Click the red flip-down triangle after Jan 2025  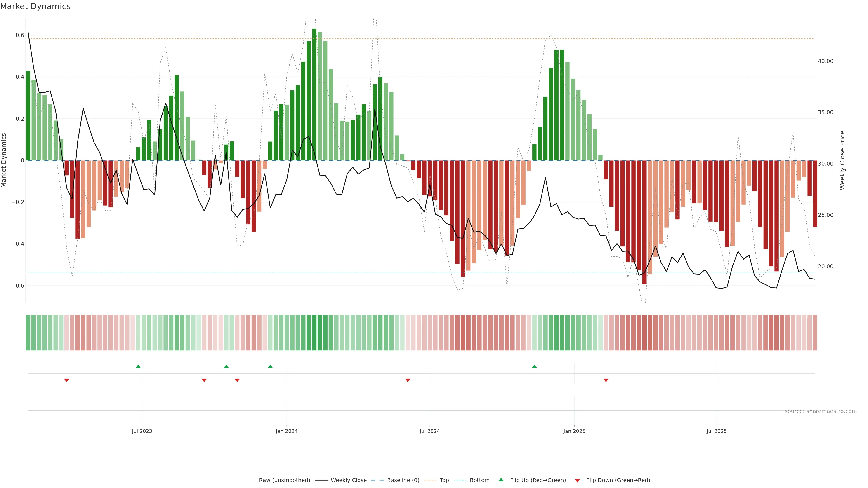606,380
